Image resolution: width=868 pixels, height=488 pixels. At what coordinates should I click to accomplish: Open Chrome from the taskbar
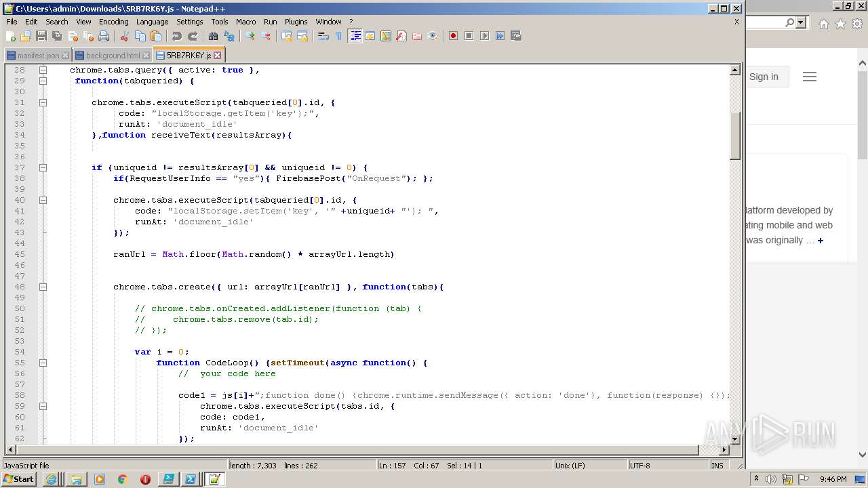click(122, 479)
